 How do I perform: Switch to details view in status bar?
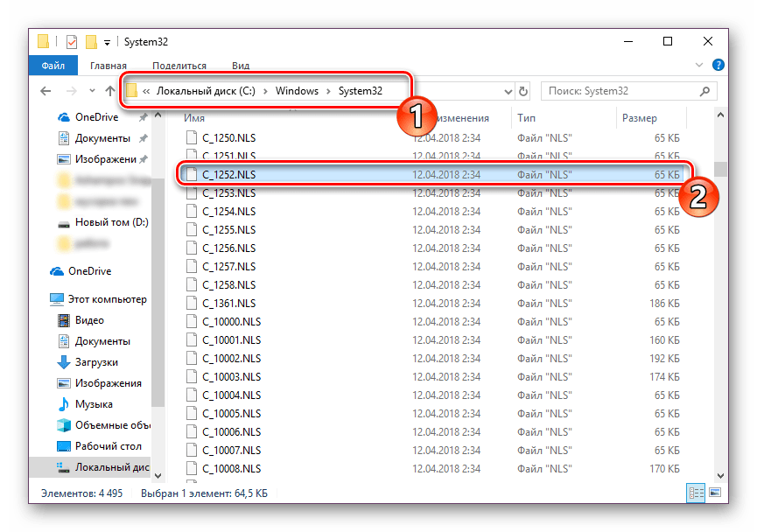click(x=696, y=493)
